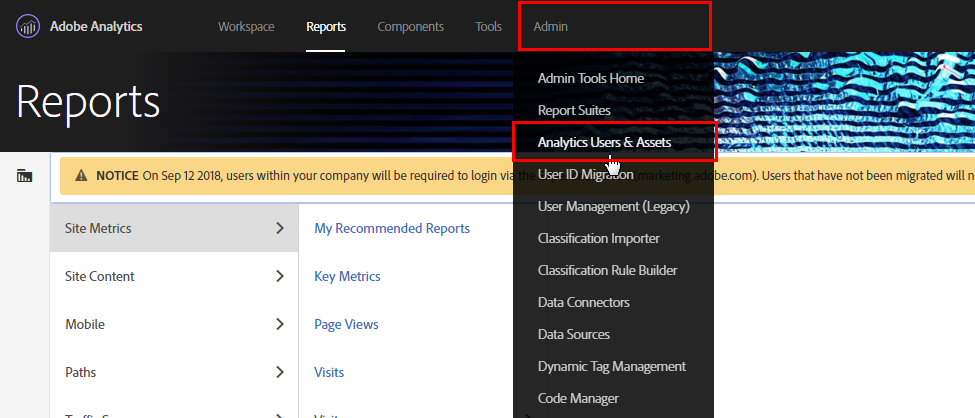Image resolution: width=975 pixels, height=418 pixels.
Task: Click the NOTICE label in banner
Action: (117, 175)
